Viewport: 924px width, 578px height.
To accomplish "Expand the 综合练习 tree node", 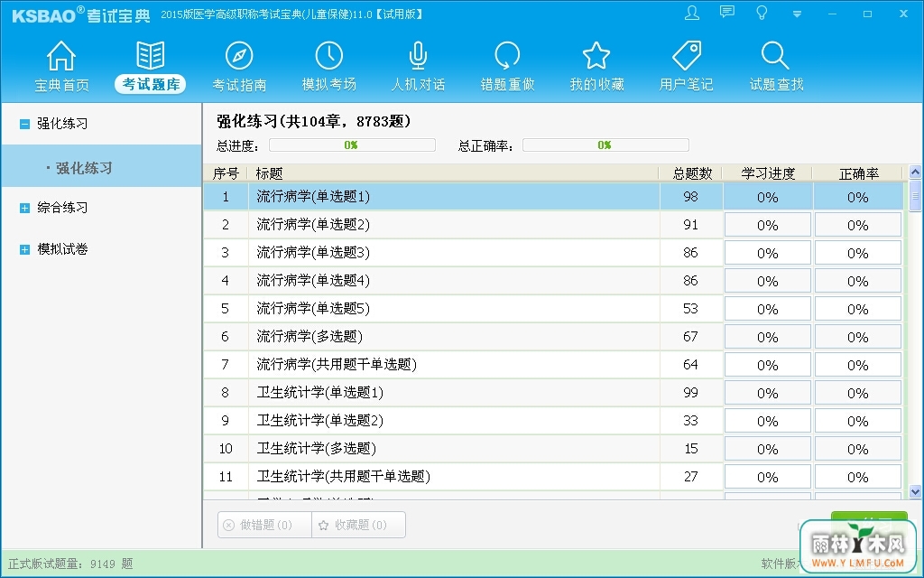I will tap(24, 208).
